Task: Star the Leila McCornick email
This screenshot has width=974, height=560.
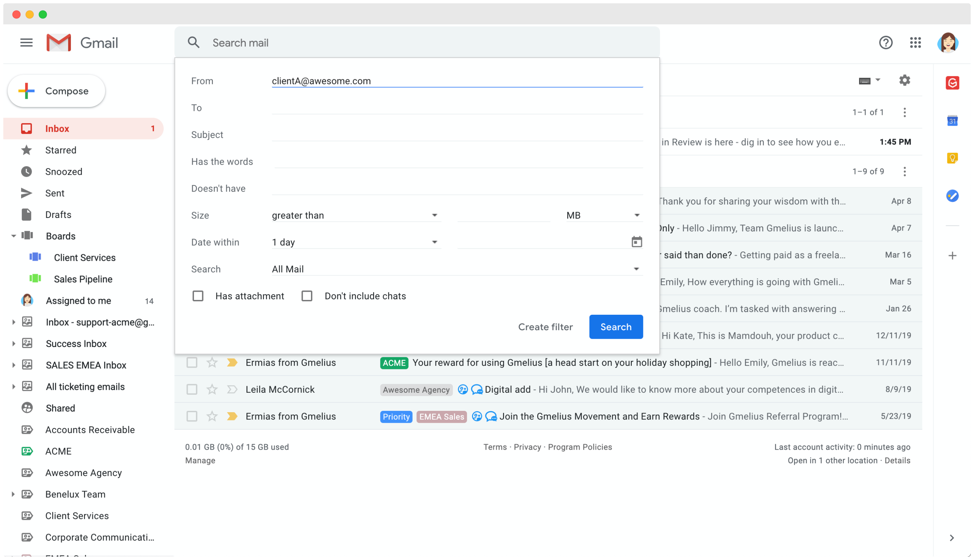Action: point(212,389)
